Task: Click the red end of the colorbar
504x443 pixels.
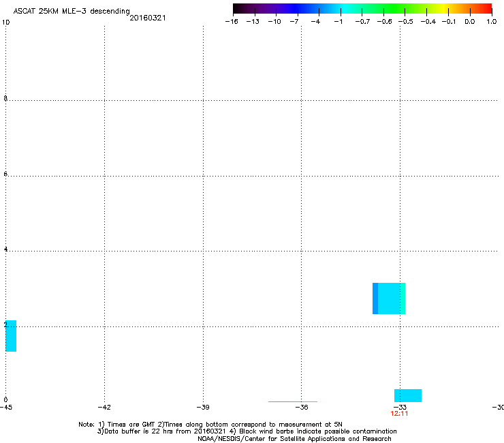Action: [x=486, y=9]
